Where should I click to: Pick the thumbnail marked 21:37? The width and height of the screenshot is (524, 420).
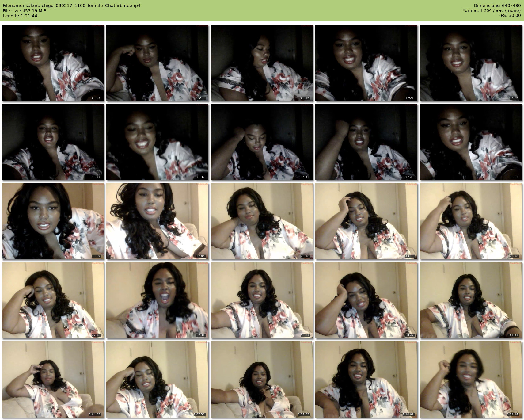[x=157, y=142]
